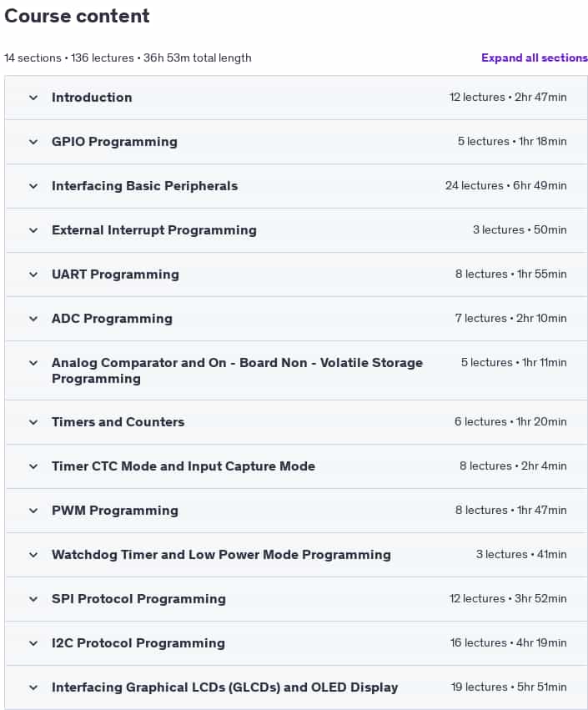Expand the GPIO Programming chevron
Viewport: 588px width, 710px height.
click(33, 142)
